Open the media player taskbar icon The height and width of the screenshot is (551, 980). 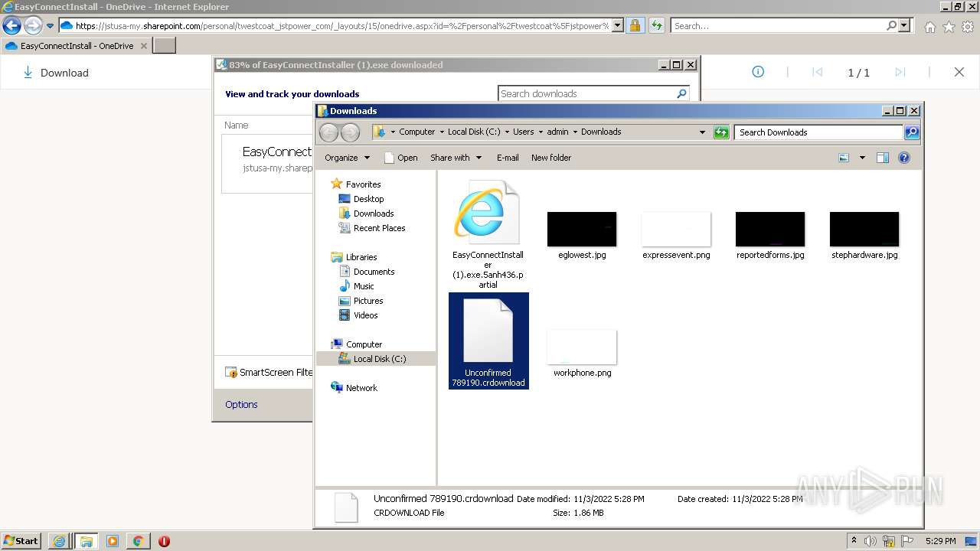tap(113, 541)
